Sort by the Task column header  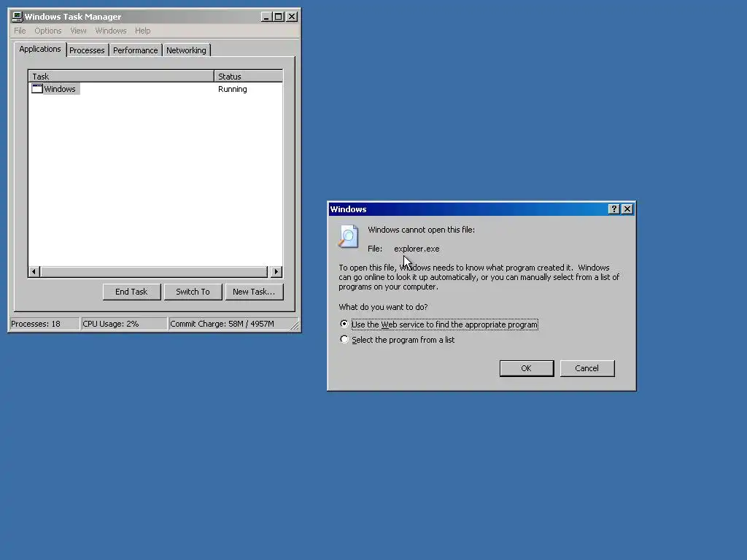[x=121, y=76]
